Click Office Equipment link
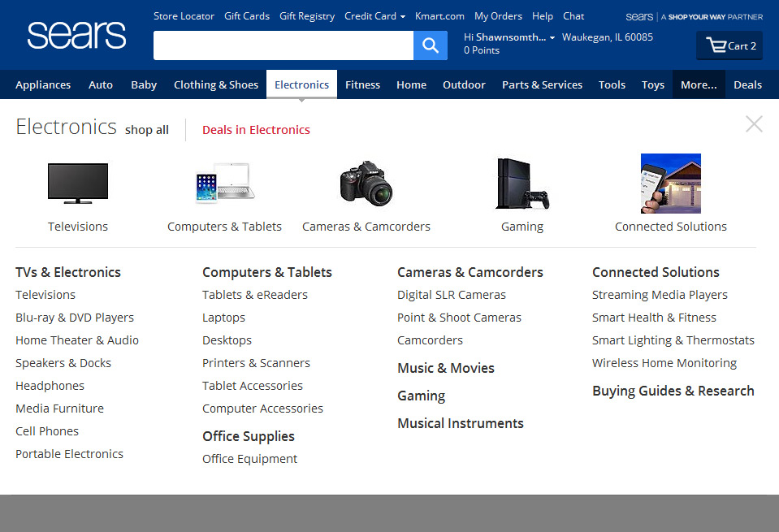 pos(249,459)
